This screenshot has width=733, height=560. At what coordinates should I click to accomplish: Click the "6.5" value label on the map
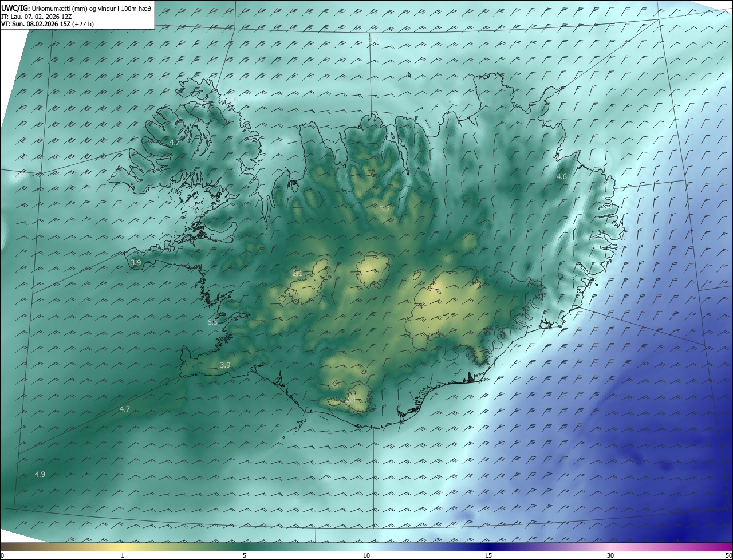[212, 322]
